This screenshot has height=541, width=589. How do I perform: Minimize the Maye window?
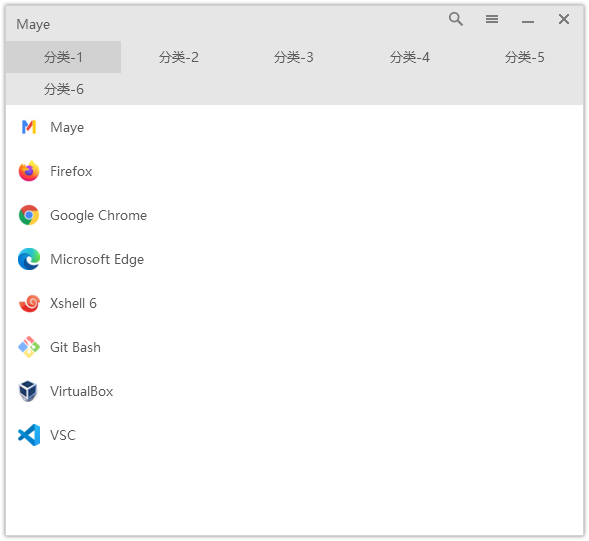tap(528, 22)
